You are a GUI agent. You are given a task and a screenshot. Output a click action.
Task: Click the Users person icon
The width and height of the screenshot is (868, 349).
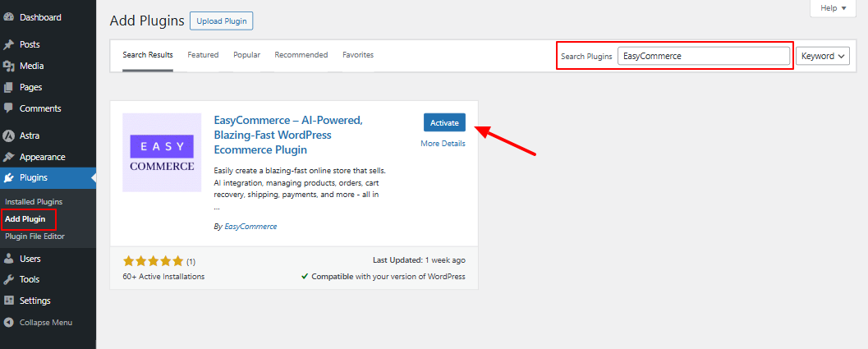tap(8, 259)
